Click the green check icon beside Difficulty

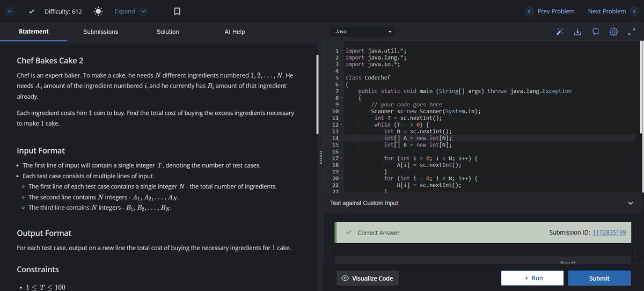click(32, 11)
